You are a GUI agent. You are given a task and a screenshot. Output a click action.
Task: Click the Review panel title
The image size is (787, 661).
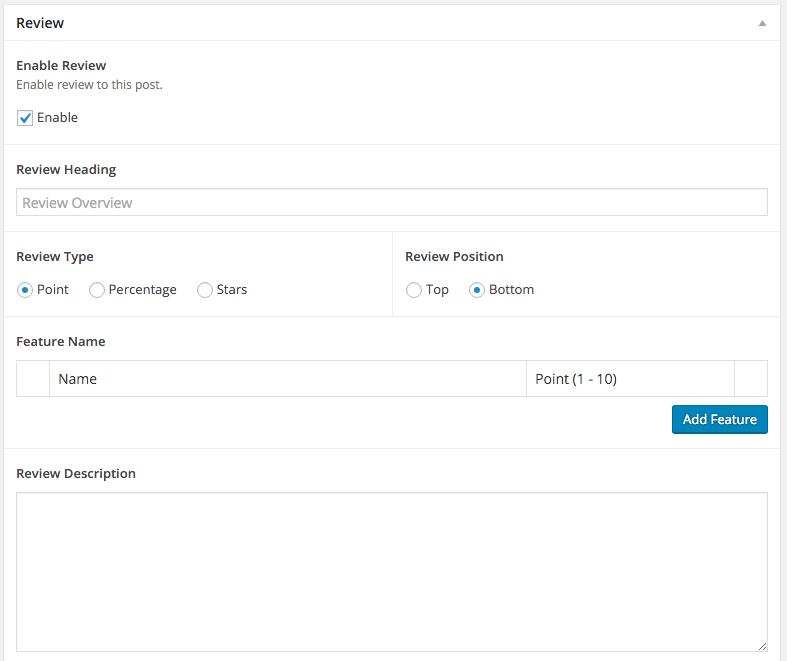[40, 23]
